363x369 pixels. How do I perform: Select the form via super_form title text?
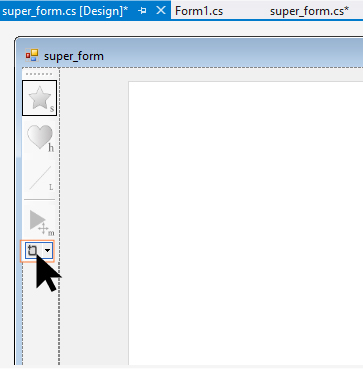(x=74, y=56)
